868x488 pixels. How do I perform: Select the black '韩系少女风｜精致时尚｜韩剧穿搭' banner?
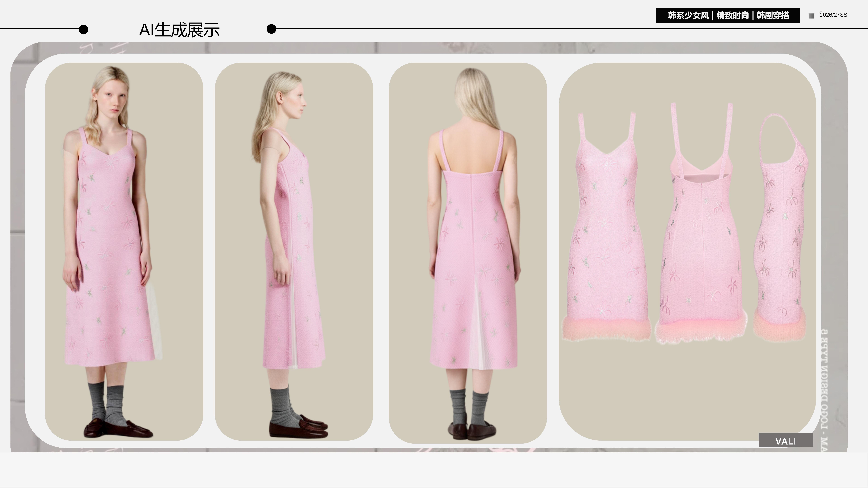(728, 15)
